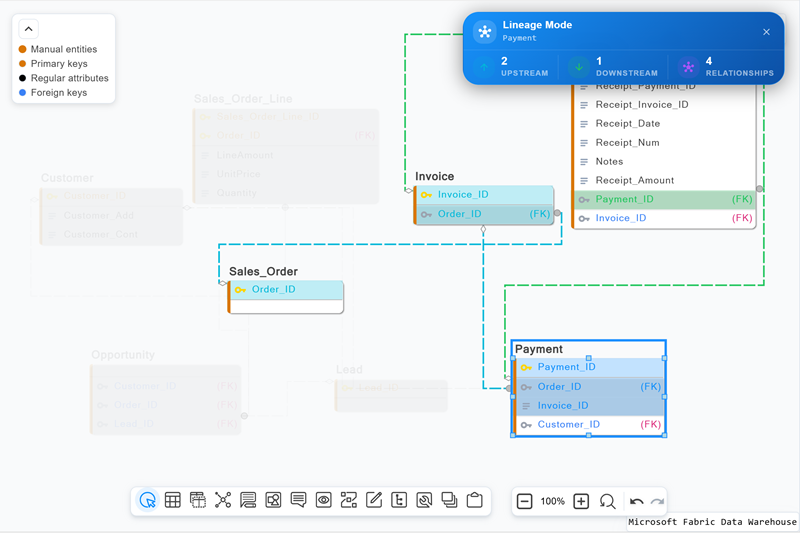The width and height of the screenshot is (800, 534).
Task: Click the hierarchy tree box tool
Action: (399, 500)
